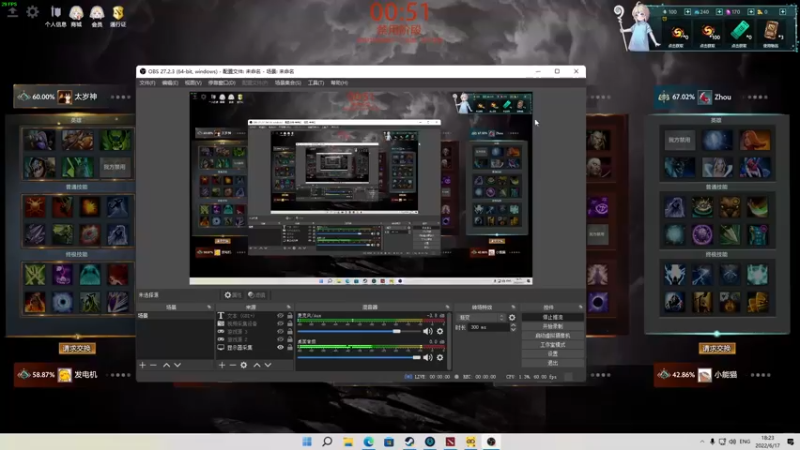Open the 视图(V) menu in OBS
The image size is (800, 450).
point(193,83)
